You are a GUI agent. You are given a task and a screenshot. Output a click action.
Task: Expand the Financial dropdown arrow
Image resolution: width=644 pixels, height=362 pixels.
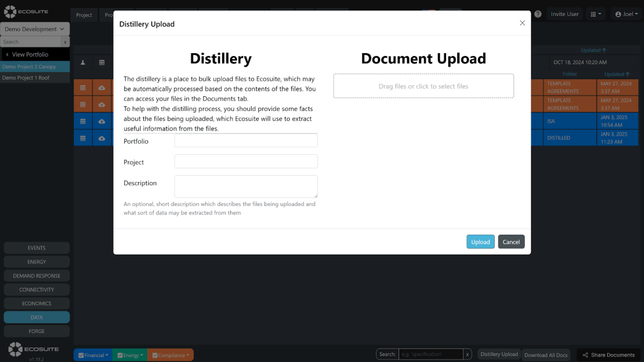107,355
